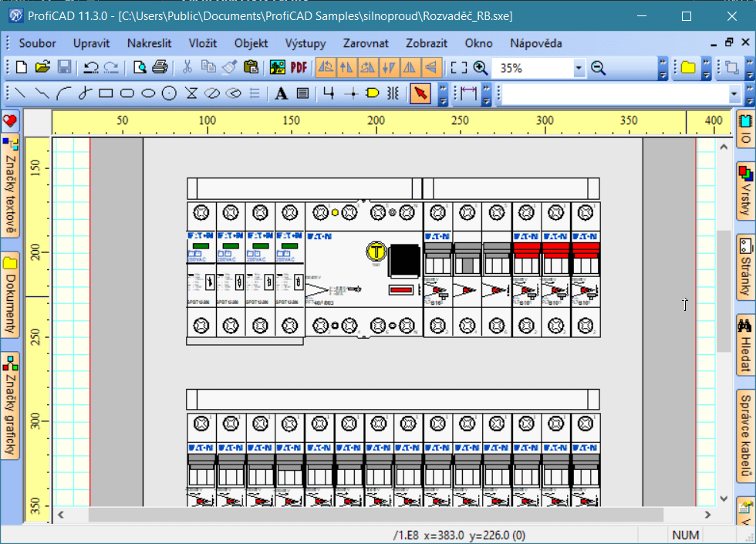Screen dimensions: 756x544
Task: Select the circle drawing tool
Action: [169, 93]
